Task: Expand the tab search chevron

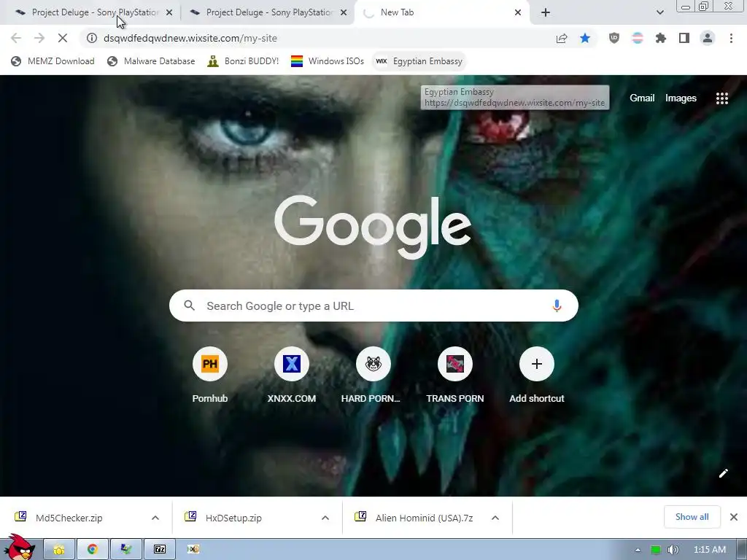Action: (x=659, y=13)
